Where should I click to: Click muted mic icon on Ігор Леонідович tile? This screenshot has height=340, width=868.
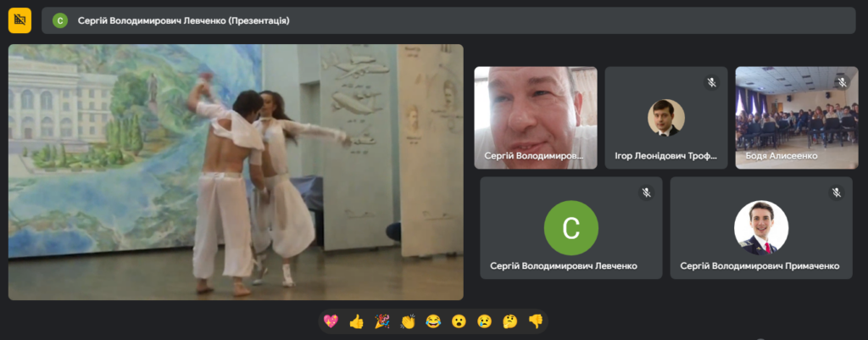[713, 82]
